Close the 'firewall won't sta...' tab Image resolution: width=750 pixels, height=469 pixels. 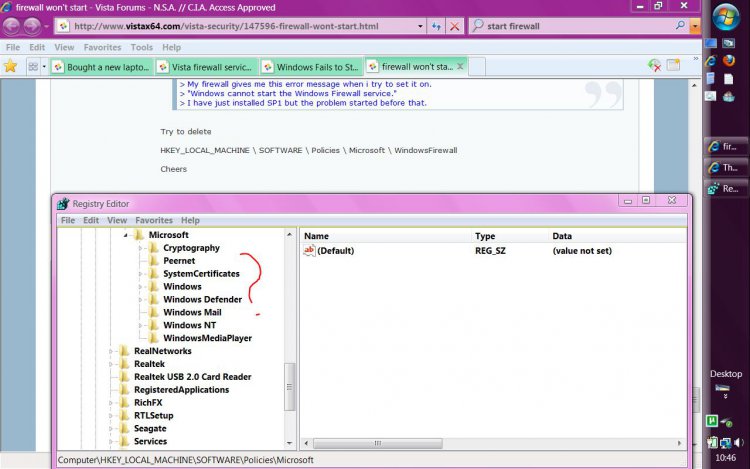[460, 66]
